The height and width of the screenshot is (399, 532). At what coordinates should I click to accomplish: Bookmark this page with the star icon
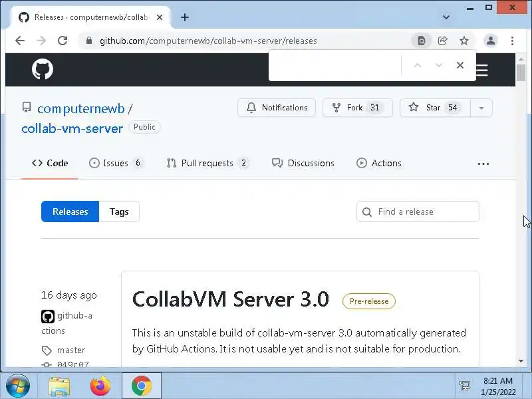(464, 41)
